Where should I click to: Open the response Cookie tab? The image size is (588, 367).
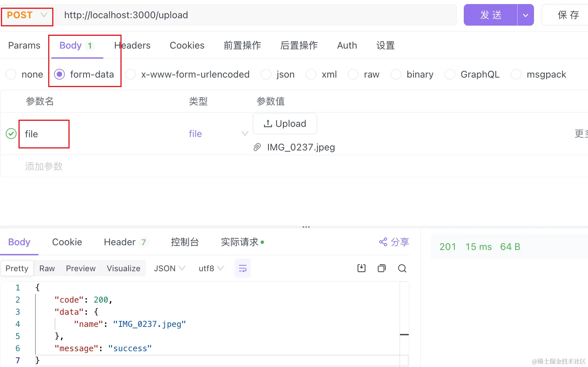click(x=67, y=242)
